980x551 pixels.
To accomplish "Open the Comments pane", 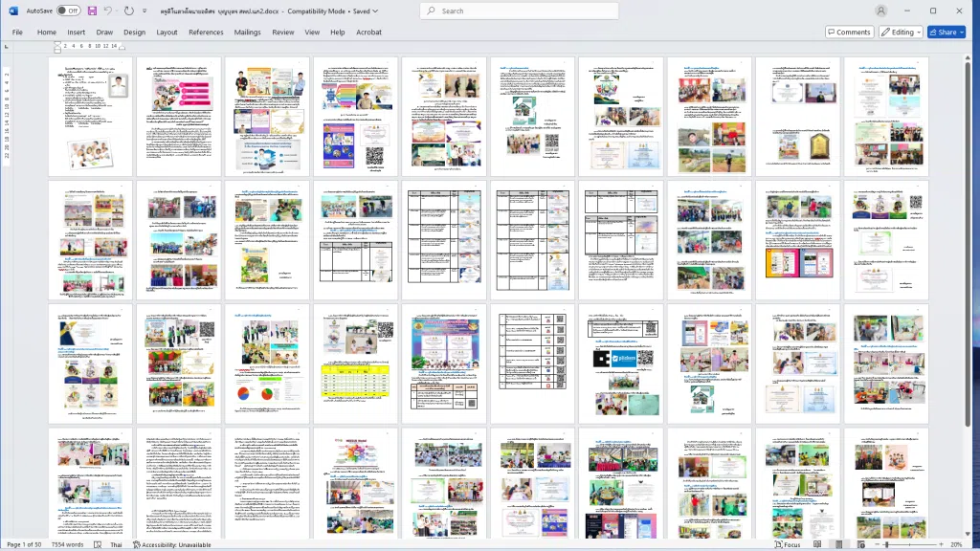I will click(849, 32).
